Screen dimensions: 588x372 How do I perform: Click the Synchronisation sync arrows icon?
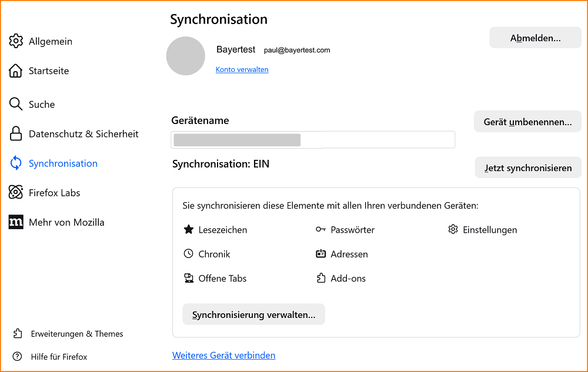click(16, 163)
